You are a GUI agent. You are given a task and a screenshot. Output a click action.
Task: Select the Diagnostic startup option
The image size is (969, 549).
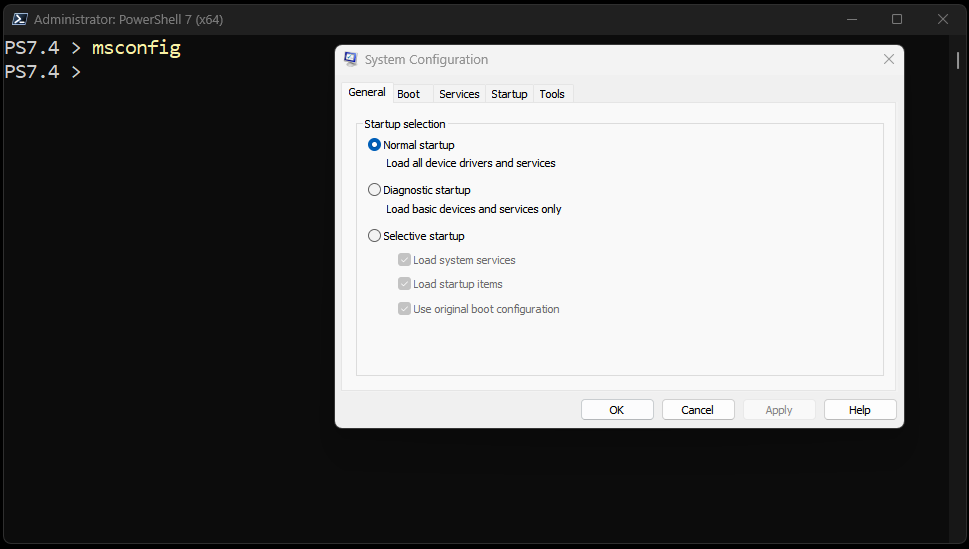pos(374,190)
